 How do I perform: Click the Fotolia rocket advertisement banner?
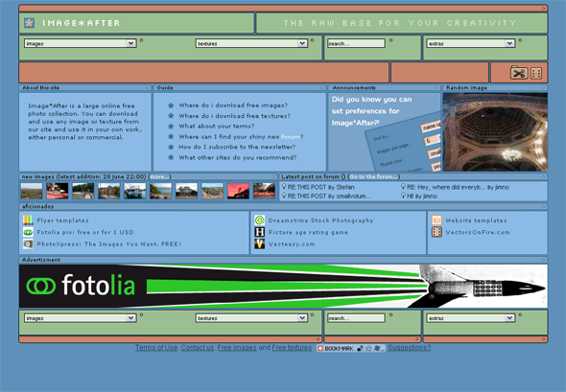(x=283, y=286)
